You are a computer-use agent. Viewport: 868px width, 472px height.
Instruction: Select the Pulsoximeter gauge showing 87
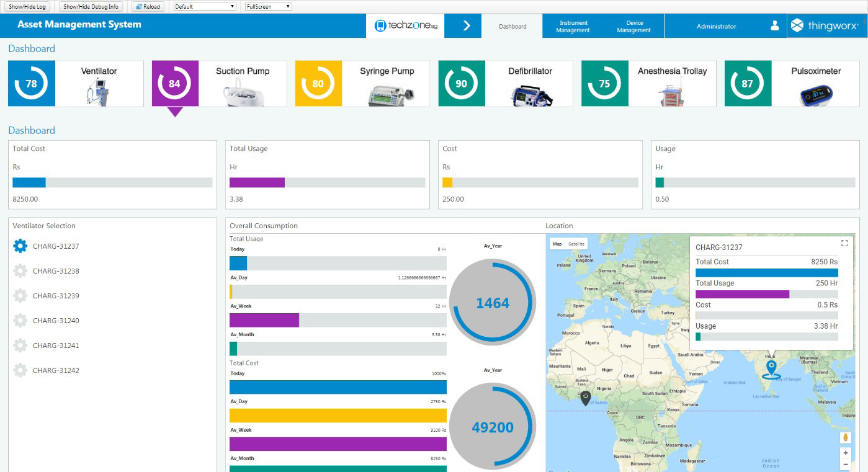pyautogui.click(x=748, y=84)
